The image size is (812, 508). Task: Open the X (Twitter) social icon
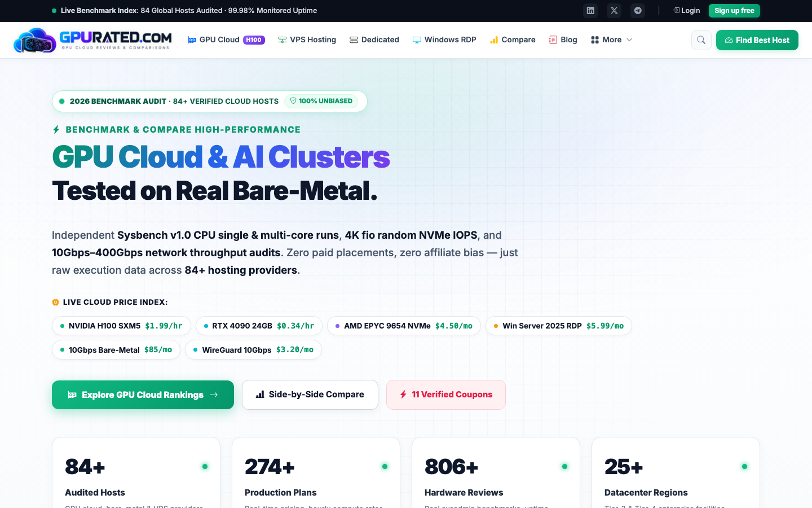click(x=614, y=11)
